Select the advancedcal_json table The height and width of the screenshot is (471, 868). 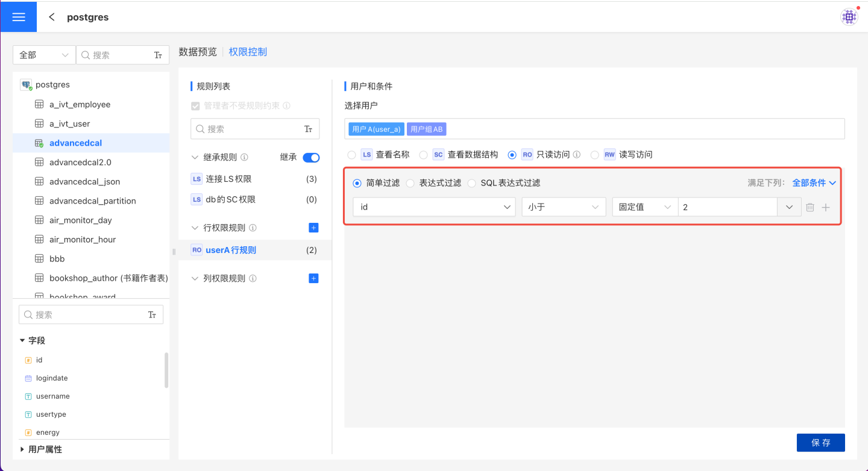(84, 181)
